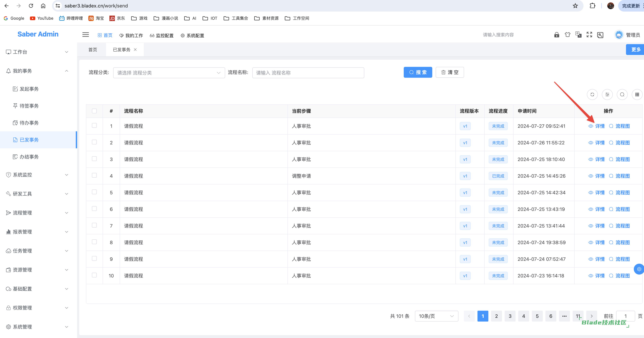The width and height of the screenshot is (644, 338).
Task: Check the checkbox for row 4
Action: point(94,175)
